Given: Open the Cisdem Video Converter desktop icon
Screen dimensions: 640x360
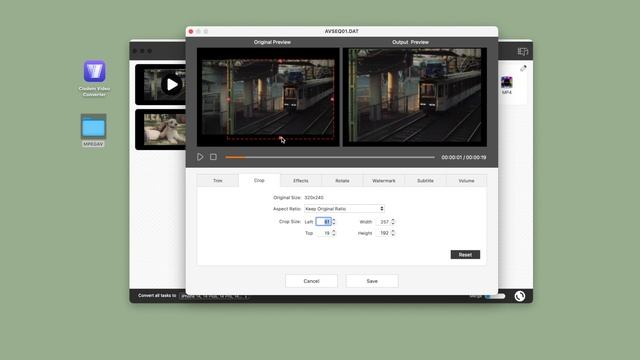Looking at the screenshot, I should coord(94,71).
